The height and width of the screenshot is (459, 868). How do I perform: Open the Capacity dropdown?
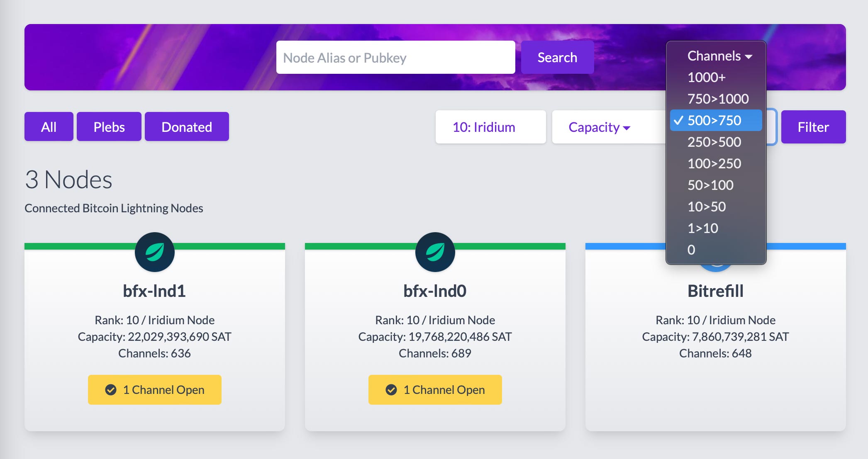(x=599, y=127)
